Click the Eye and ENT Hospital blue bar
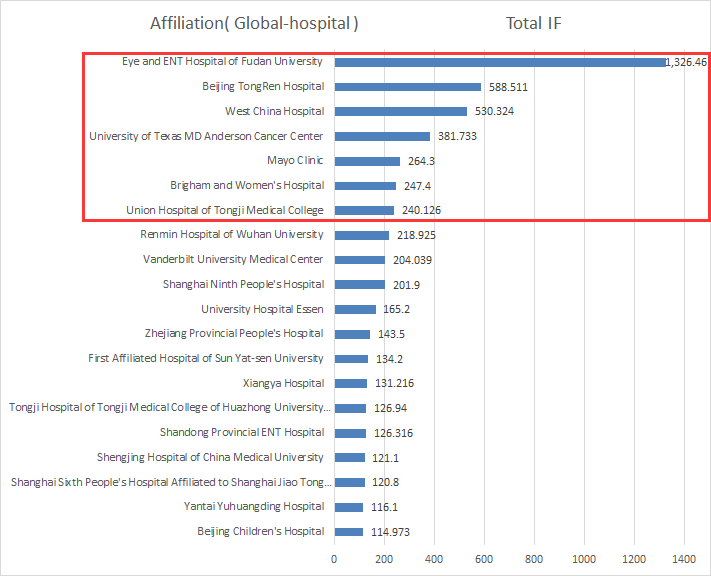Viewport: 711px width, 576px height. tap(500, 62)
